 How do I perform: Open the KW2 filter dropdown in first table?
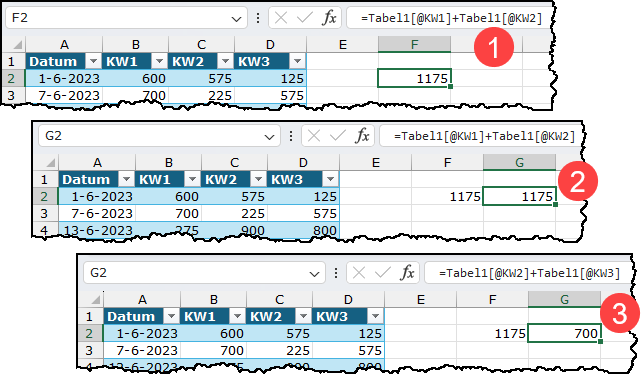[x=225, y=62]
